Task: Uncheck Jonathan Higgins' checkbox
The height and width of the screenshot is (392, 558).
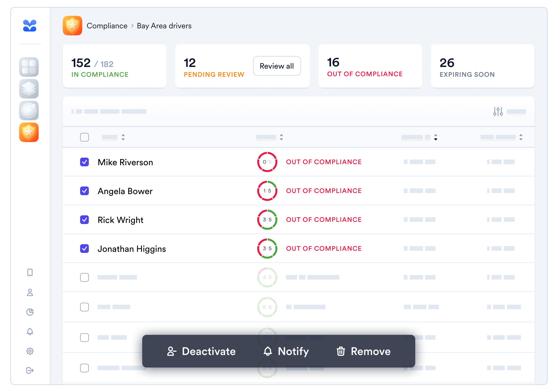Action: pos(84,249)
